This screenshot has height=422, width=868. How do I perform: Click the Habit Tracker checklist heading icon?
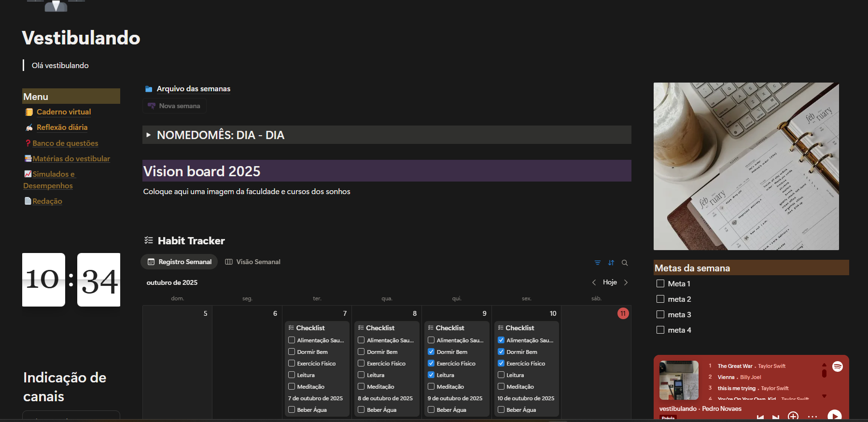point(149,240)
